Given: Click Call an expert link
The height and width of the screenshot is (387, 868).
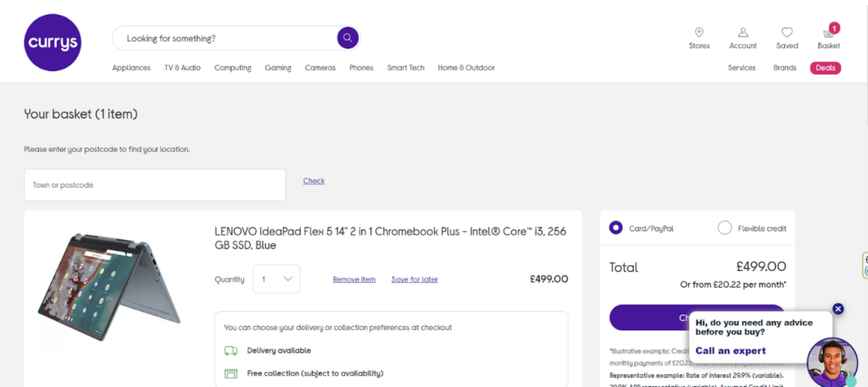Looking at the screenshot, I should click(x=731, y=351).
